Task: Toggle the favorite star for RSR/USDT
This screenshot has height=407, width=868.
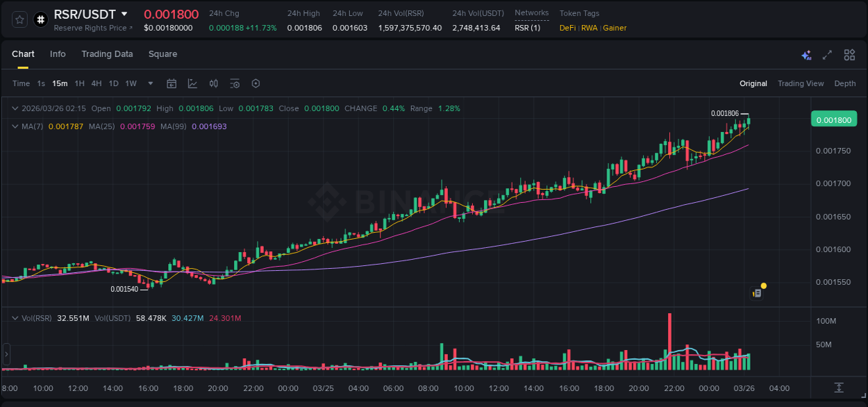Action: (x=19, y=19)
